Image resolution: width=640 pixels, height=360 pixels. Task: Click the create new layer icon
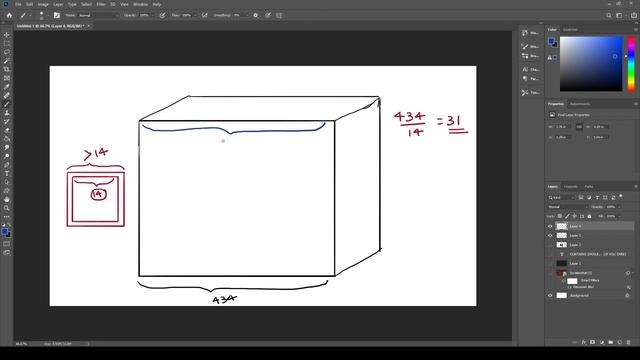[620, 342]
